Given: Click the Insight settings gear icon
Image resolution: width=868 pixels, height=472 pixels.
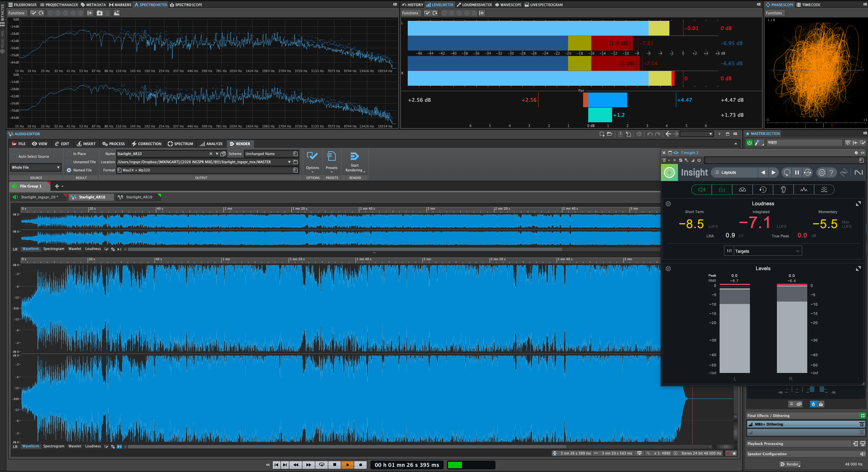Looking at the screenshot, I should tap(821, 172).
